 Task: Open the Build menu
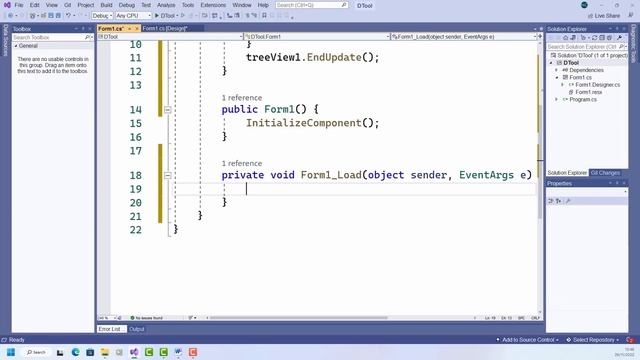tap(106, 5)
